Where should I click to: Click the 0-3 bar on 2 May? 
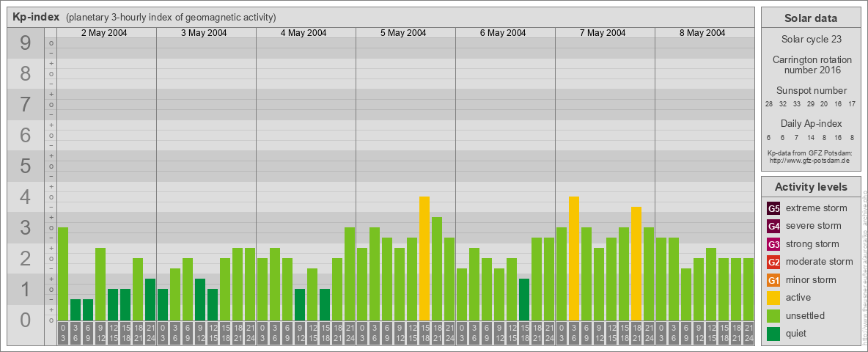63,274
